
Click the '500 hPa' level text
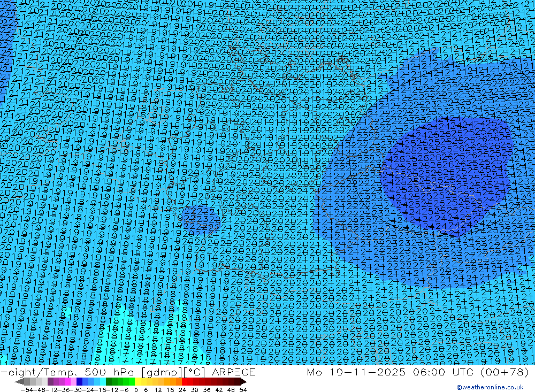coord(110,372)
